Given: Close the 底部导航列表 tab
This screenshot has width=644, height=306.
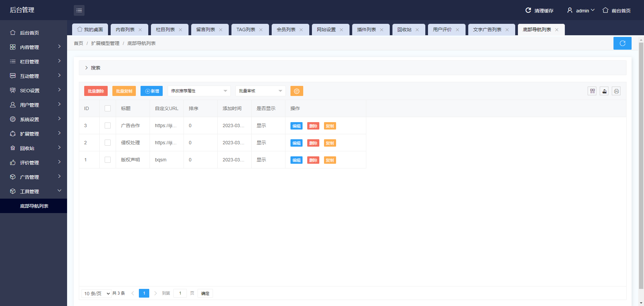Looking at the screenshot, I should pos(557,30).
